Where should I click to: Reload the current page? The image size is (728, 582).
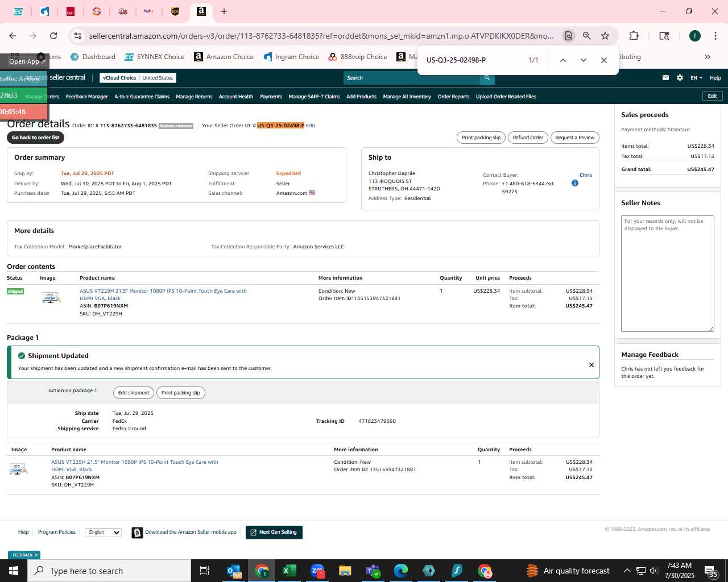point(53,36)
